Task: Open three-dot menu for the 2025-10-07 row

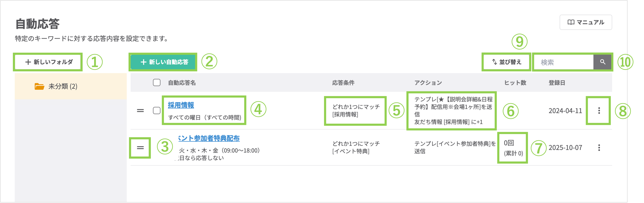Action: pyautogui.click(x=599, y=148)
